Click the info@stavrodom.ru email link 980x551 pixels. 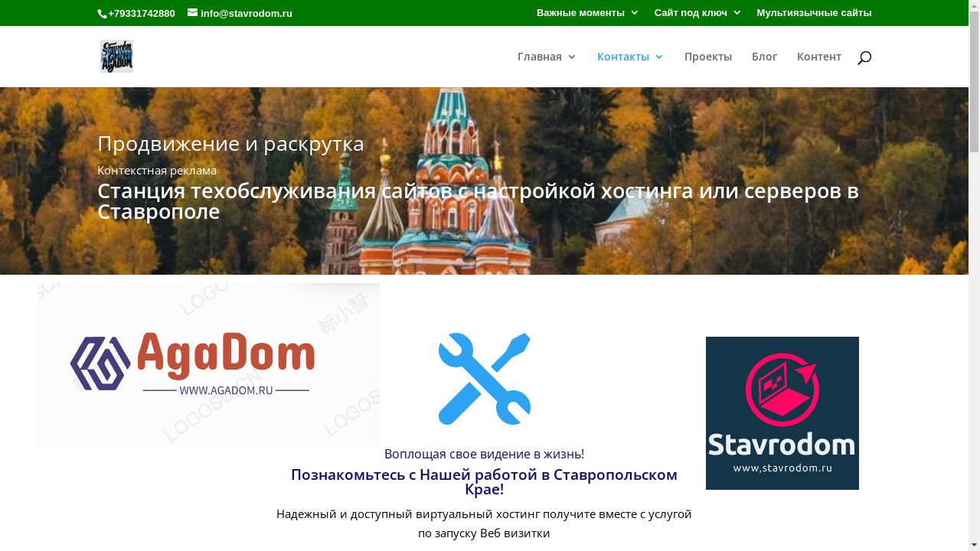click(247, 13)
